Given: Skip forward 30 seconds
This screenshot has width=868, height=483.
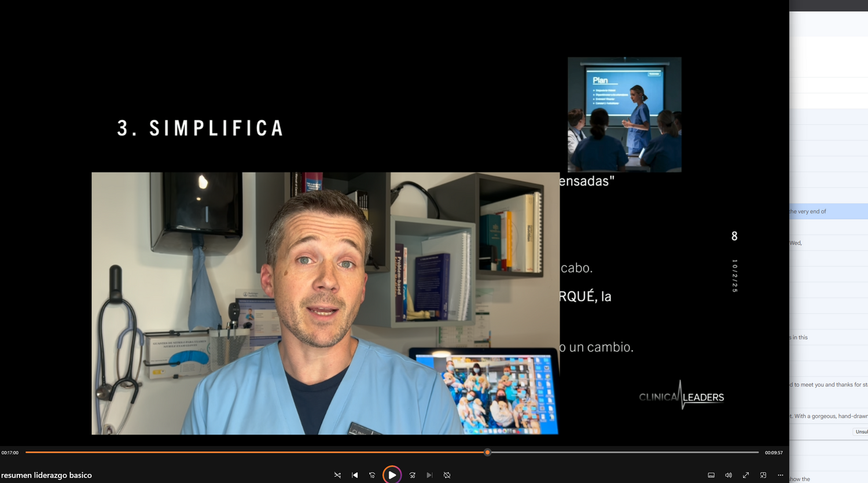Looking at the screenshot, I should click(x=413, y=475).
